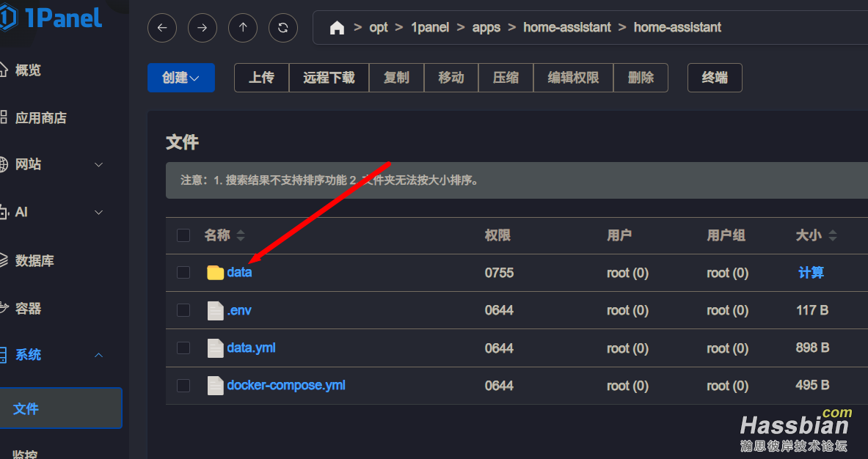868x459 pixels.
Task: Click the 远程下载 remote download button
Action: tap(329, 78)
